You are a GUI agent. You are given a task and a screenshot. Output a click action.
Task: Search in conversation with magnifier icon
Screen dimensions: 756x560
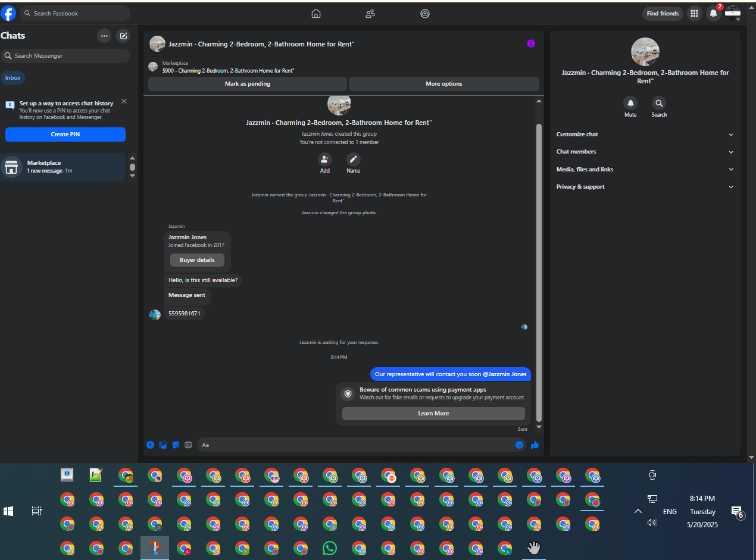[659, 103]
